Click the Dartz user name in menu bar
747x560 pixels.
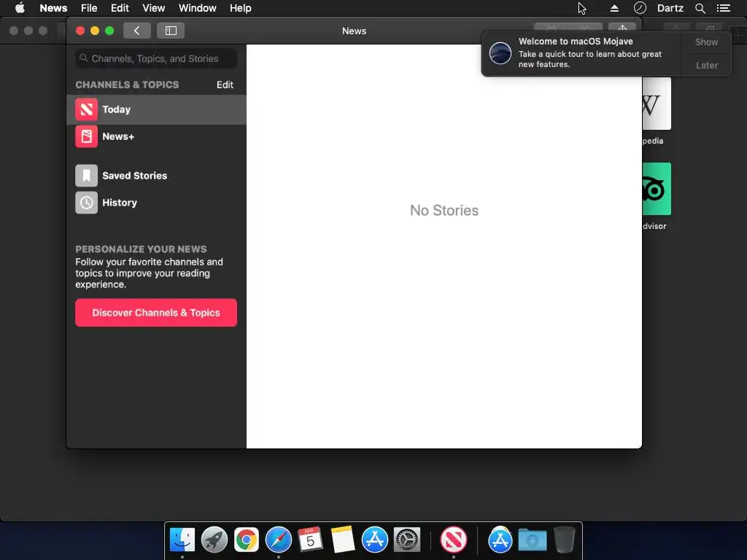pyautogui.click(x=670, y=8)
